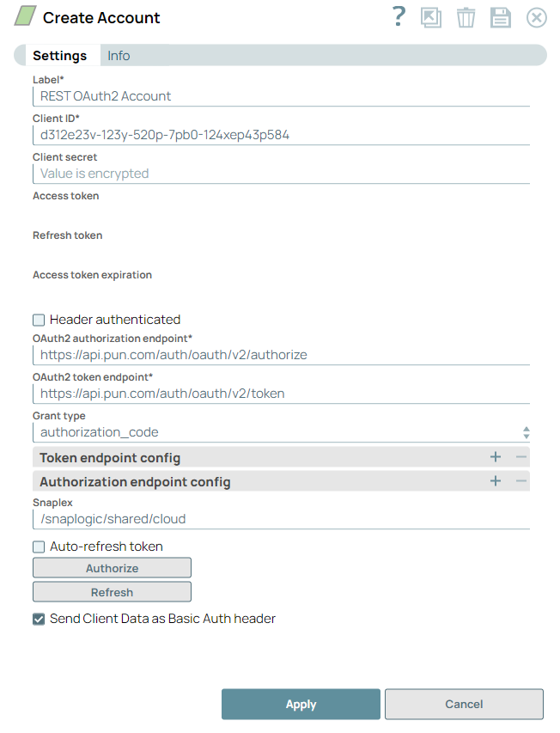Click the green account icon beside Create Account
The image size is (560, 733).
click(23, 15)
